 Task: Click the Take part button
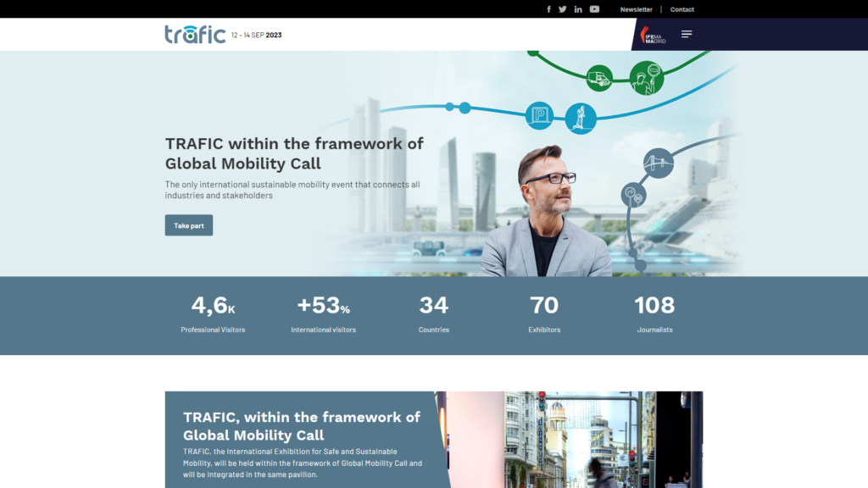point(189,225)
